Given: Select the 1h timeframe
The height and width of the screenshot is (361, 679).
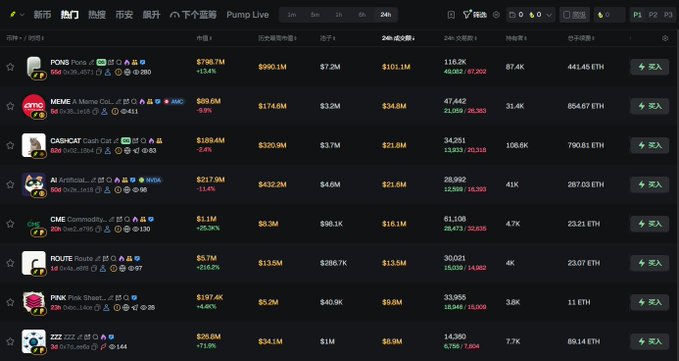Looking at the screenshot, I should pyautogui.click(x=339, y=15).
